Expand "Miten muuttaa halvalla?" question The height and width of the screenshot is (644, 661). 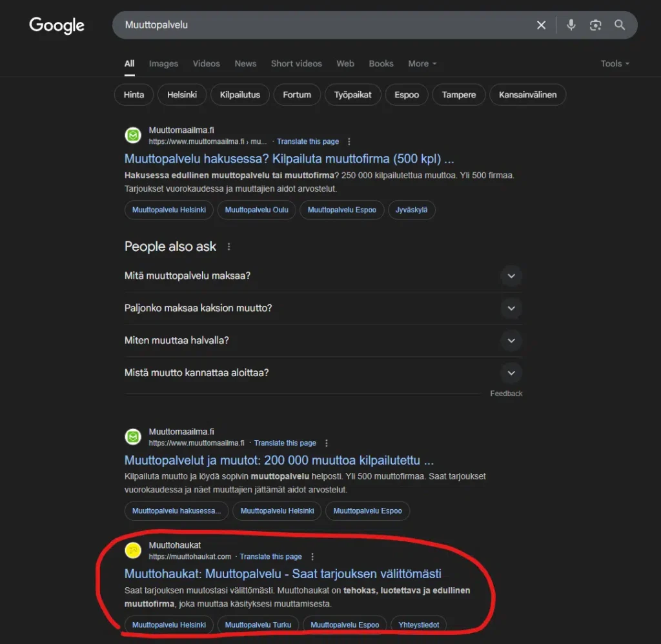[511, 340]
